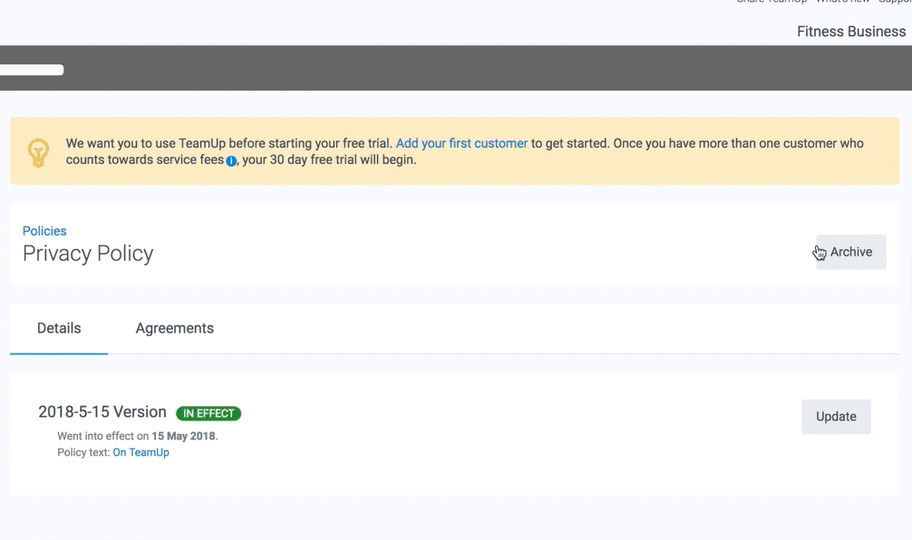The width and height of the screenshot is (912, 540).
Task: Click the bold 15 May 2018 date
Action: click(x=183, y=436)
